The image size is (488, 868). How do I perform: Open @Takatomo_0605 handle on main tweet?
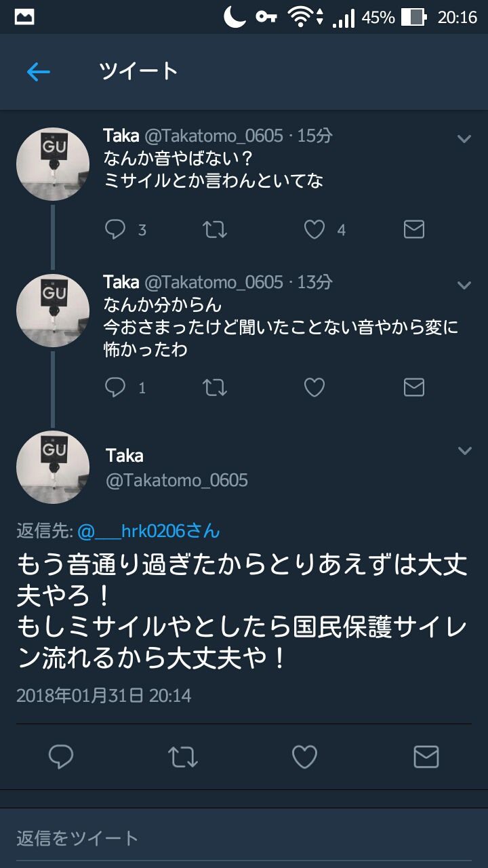click(x=177, y=481)
